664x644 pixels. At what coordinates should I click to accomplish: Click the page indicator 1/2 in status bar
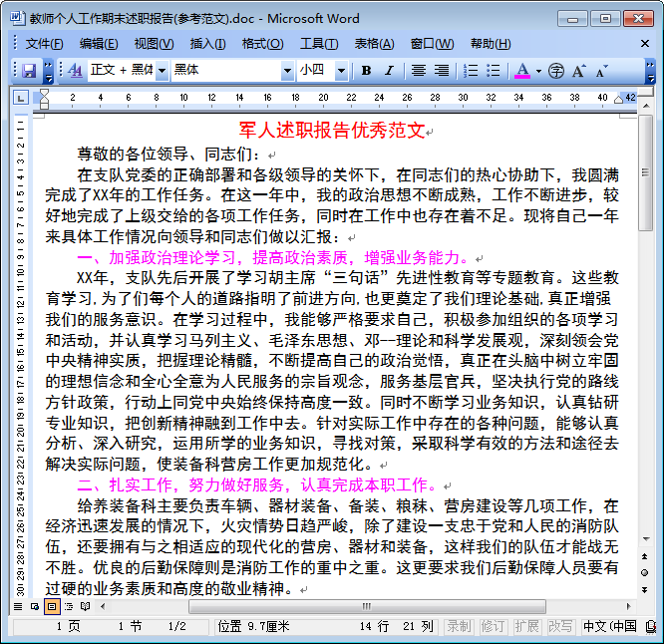tap(177, 626)
